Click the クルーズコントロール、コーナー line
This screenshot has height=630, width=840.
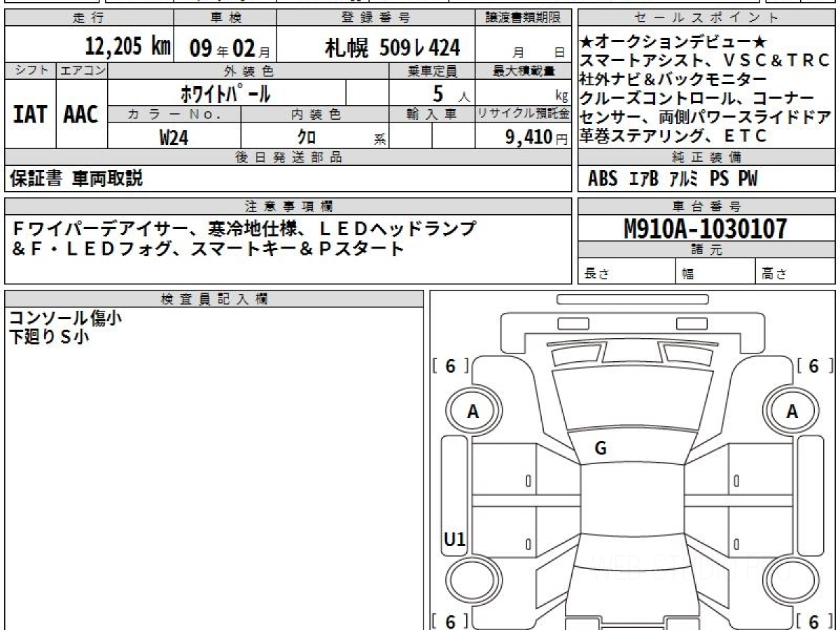(x=697, y=99)
